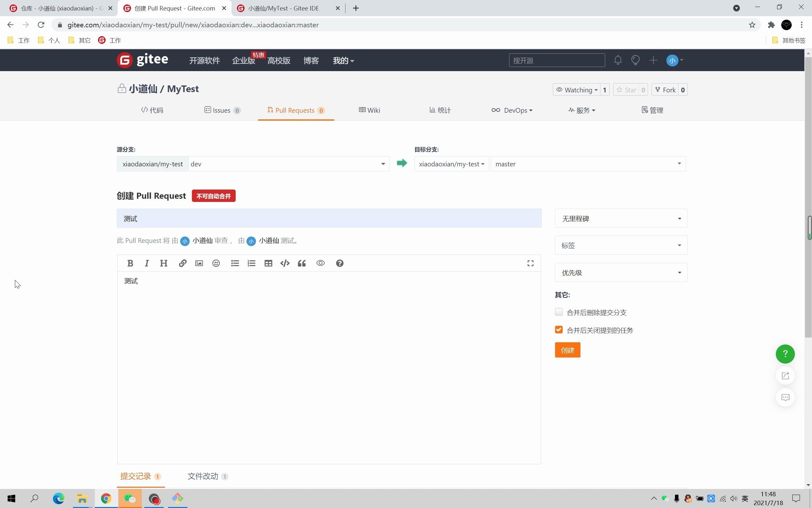Expand DevOps menu
Screen dimensions: 812x508
pos(512,110)
